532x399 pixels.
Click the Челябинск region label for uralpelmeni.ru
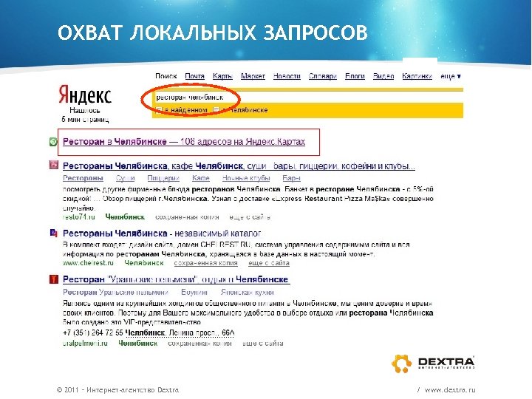pyautogui.click(x=137, y=344)
